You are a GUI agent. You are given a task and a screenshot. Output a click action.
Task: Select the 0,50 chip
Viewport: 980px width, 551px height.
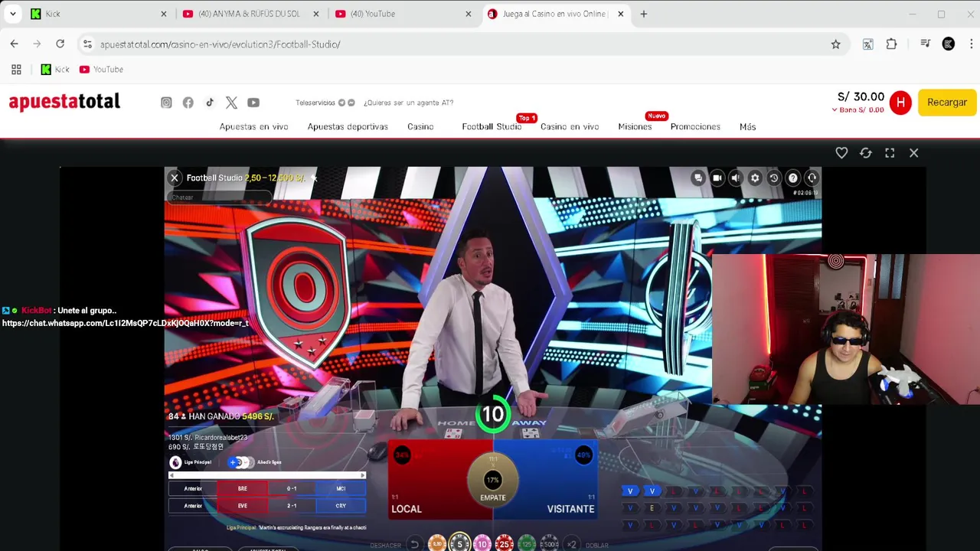pos(436,544)
